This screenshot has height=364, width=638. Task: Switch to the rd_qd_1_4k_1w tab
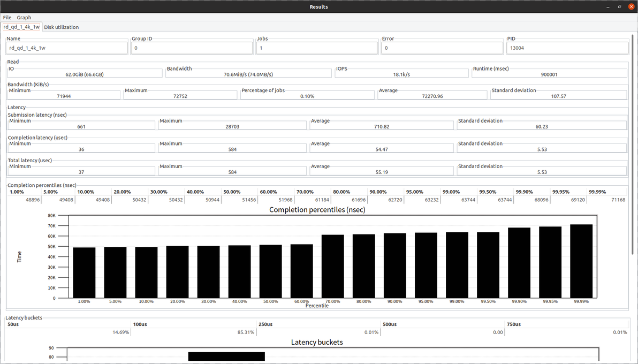pos(21,27)
